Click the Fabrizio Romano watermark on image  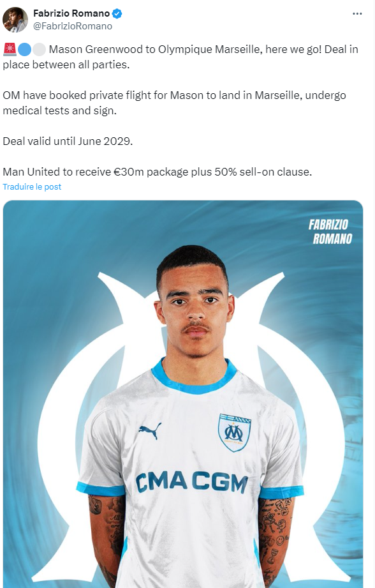(x=330, y=232)
